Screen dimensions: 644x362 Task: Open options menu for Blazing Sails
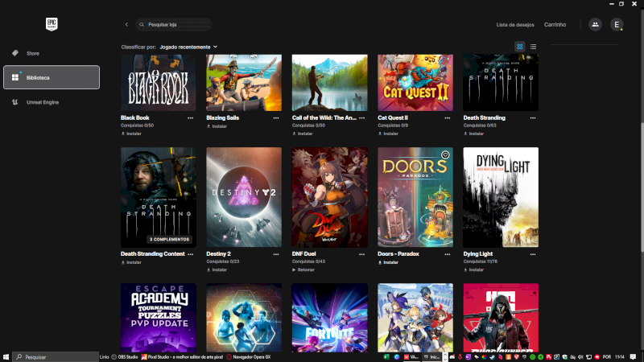[276, 118]
